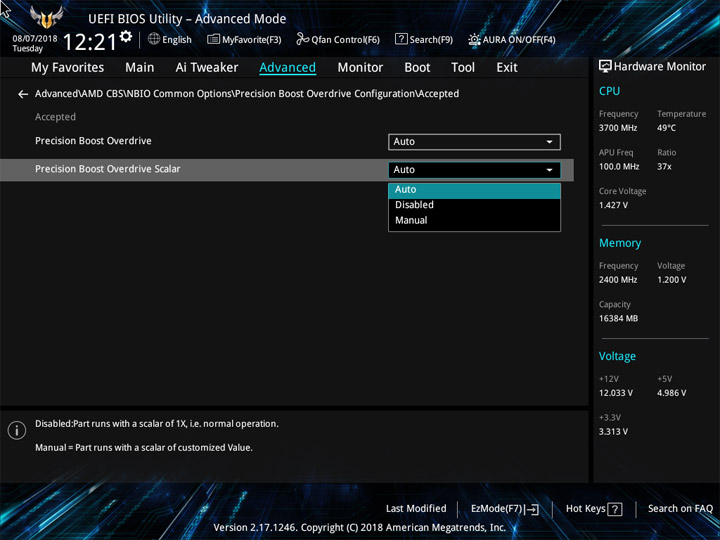
Task: Open the My Favorites tab
Action: click(x=68, y=68)
